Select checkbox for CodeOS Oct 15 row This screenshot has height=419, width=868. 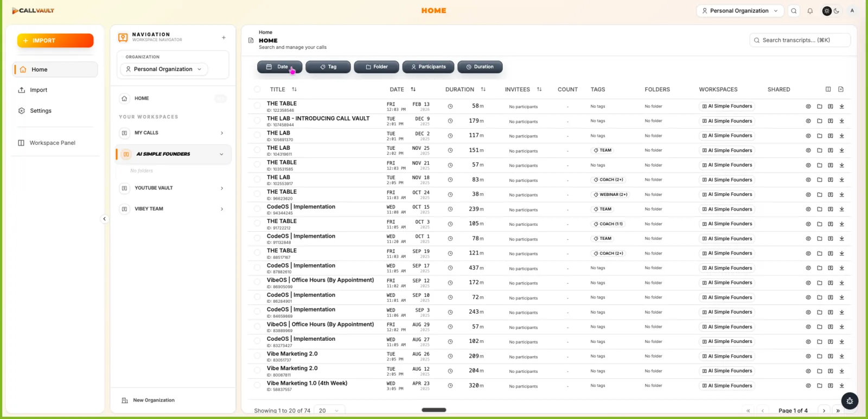click(x=257, y=209)
